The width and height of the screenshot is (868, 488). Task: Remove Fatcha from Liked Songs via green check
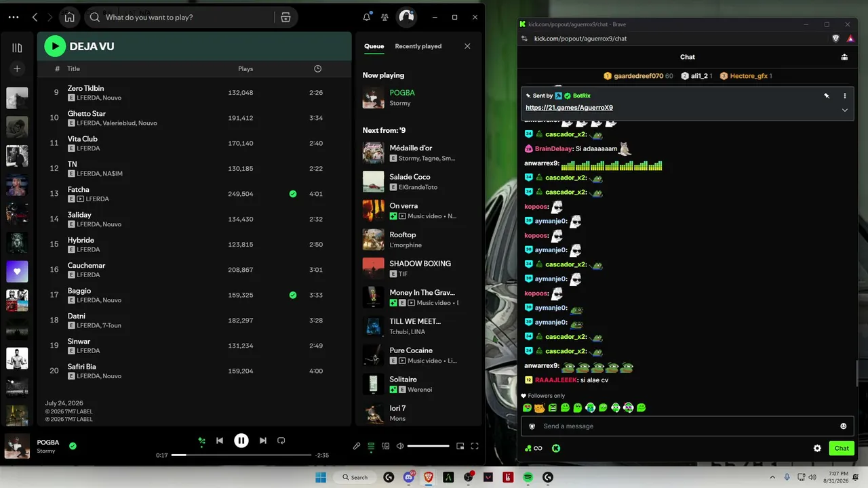point(293,194)
